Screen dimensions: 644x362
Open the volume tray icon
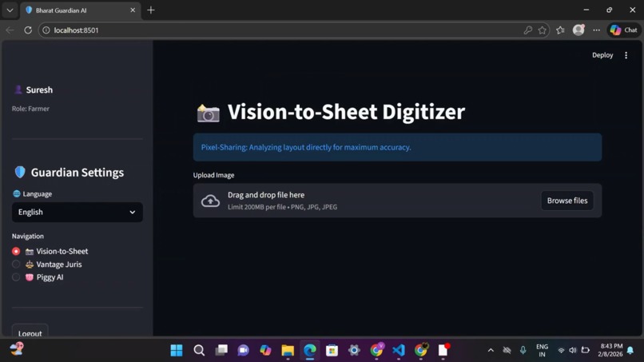[573, 350]
